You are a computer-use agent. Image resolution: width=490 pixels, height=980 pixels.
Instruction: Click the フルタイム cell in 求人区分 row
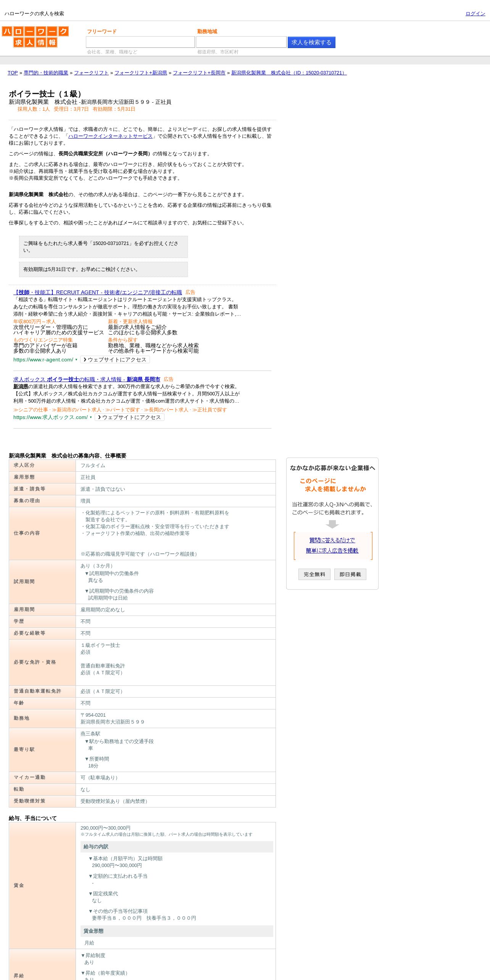click(176, 466)
